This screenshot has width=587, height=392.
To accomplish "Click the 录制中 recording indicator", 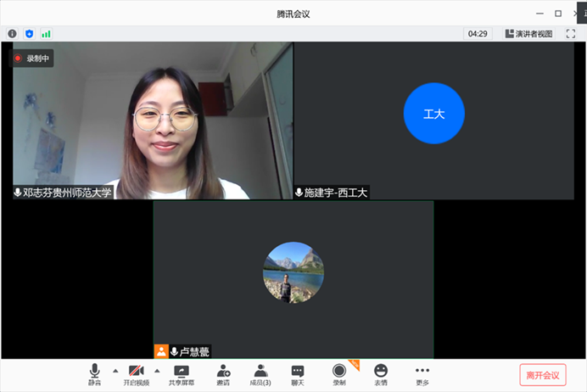I will click(x=31, y=59).
